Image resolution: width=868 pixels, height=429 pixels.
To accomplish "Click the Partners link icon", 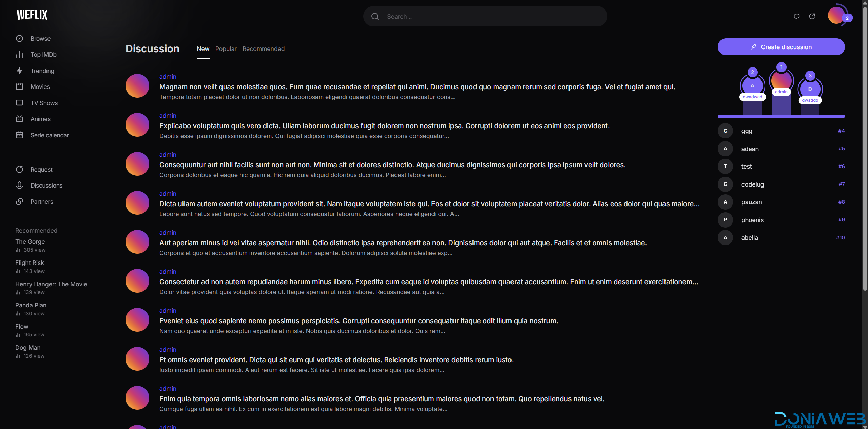I will [x=20, y=202].
